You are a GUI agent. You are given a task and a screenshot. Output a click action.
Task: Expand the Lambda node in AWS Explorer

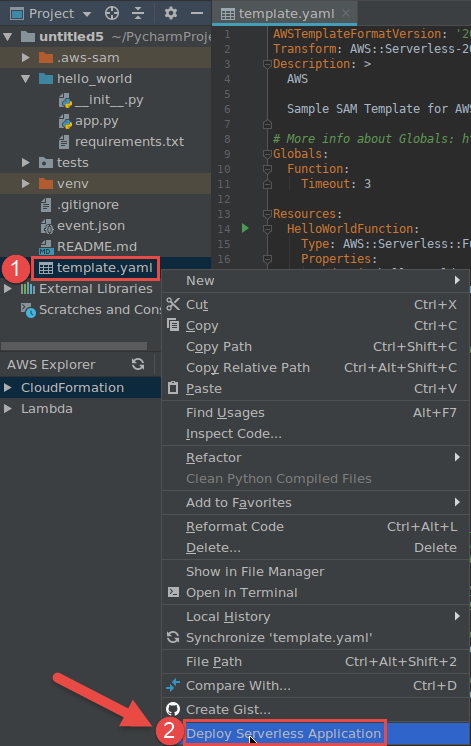[x=8, y=409]
